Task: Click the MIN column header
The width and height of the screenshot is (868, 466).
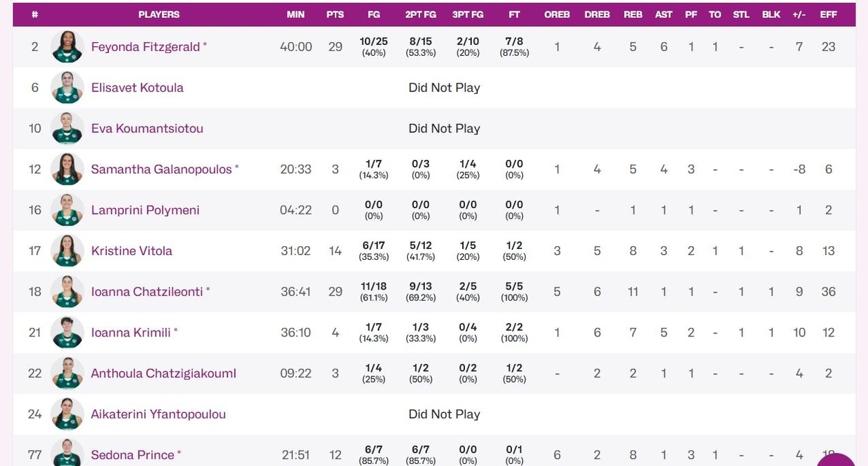Action: [x=296, y=14]
